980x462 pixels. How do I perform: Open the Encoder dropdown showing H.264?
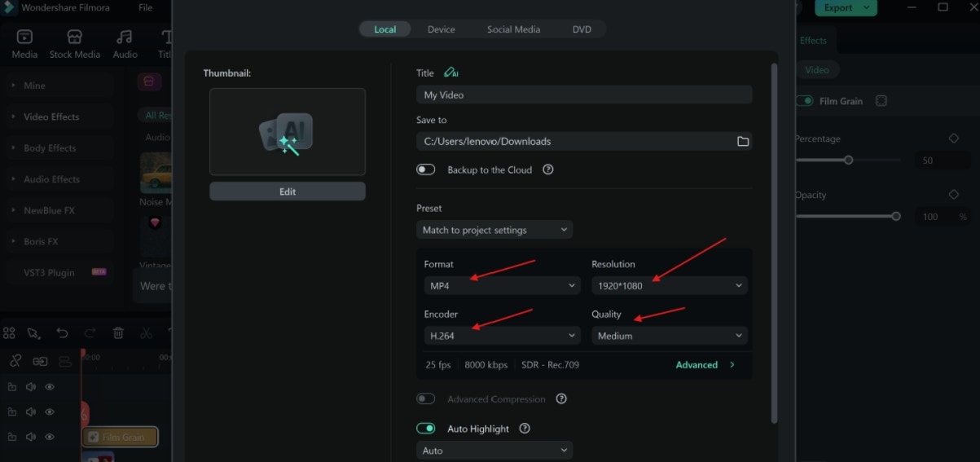(x=503, y=335)
